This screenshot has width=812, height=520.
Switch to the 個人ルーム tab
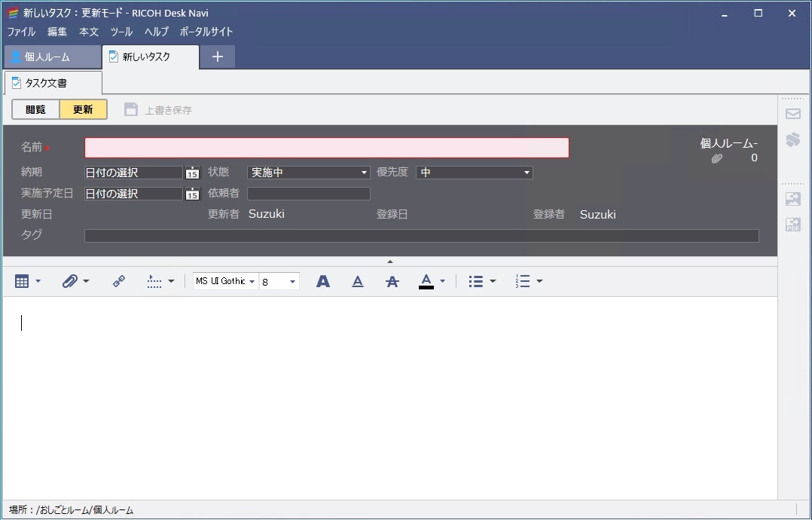tap(52, 57)
